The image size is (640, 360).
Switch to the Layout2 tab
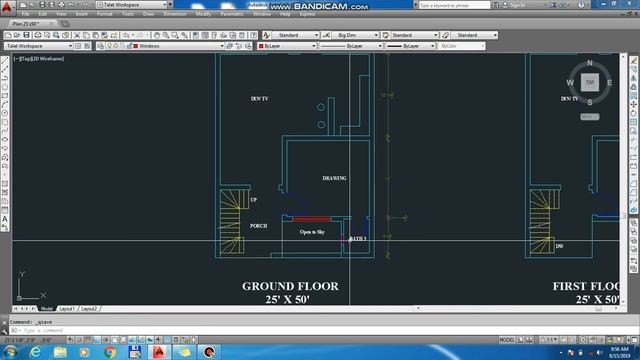point(89,309)
